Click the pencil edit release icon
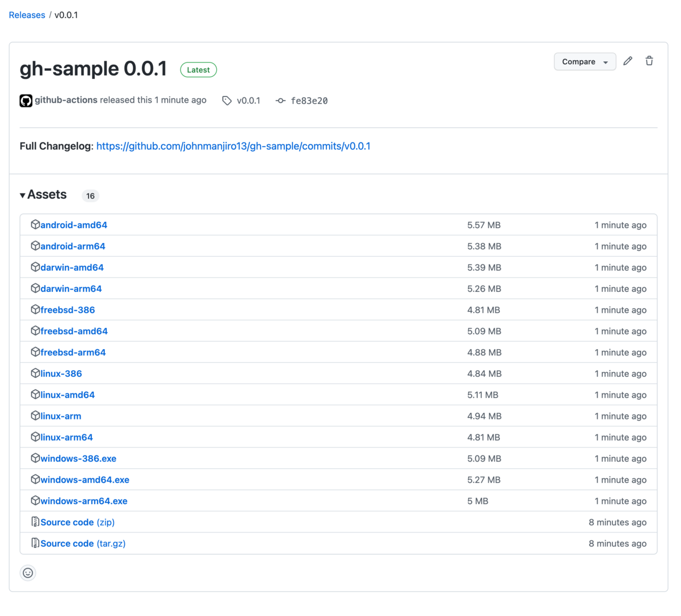 point(628,61)
